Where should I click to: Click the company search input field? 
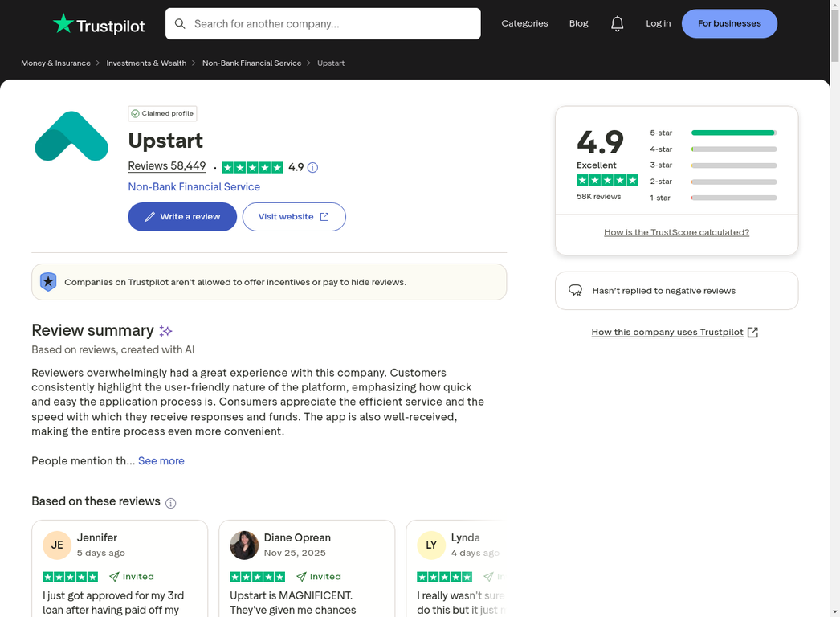click(329, 23)
